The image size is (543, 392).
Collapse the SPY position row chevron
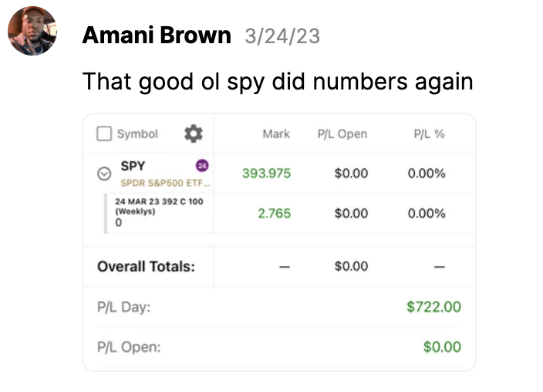tap(104, 174)
